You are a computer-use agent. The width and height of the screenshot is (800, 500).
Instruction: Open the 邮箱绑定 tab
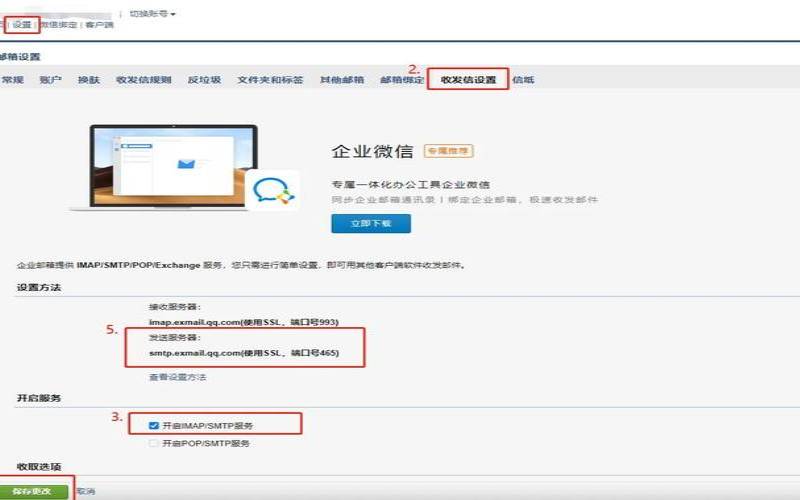click(402, 80)
